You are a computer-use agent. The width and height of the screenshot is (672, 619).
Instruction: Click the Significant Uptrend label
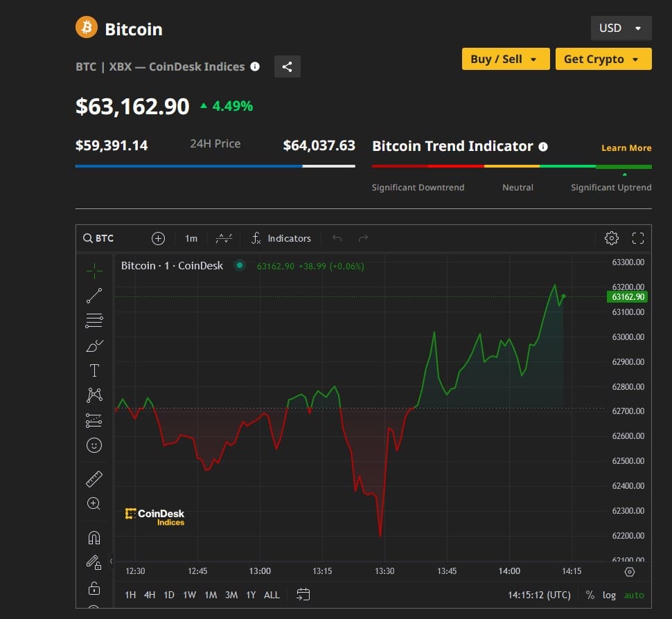click(611, 188)
